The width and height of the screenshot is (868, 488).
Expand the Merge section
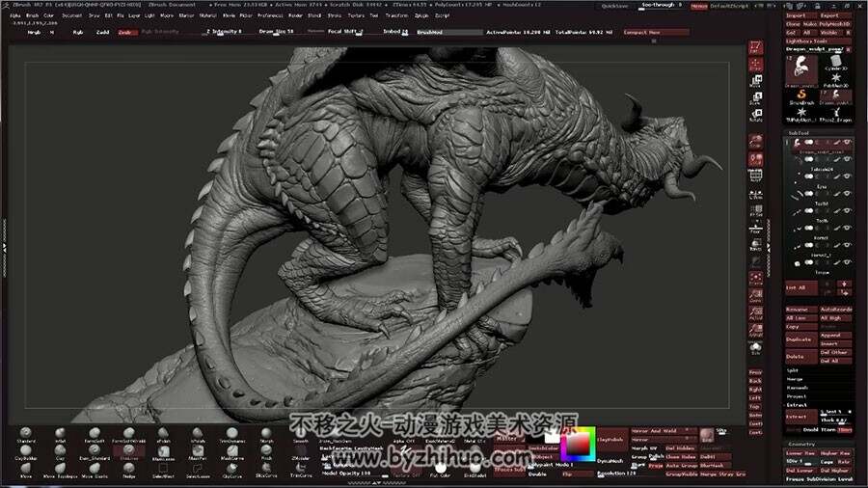(x=795, y=379)
